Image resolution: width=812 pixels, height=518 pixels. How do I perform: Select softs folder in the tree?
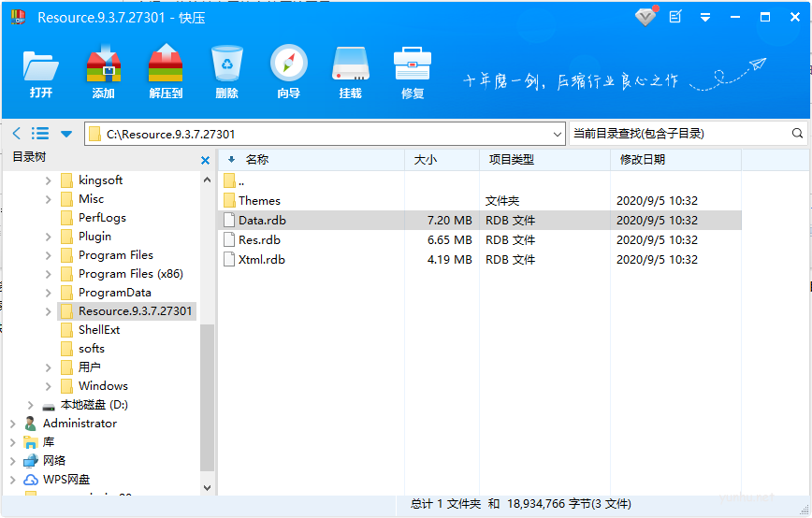pos(91,349)
